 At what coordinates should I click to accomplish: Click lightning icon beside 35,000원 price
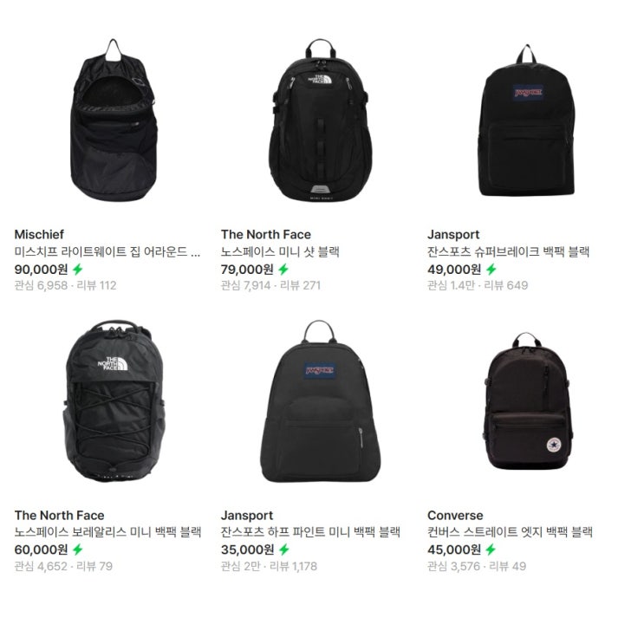284,550
